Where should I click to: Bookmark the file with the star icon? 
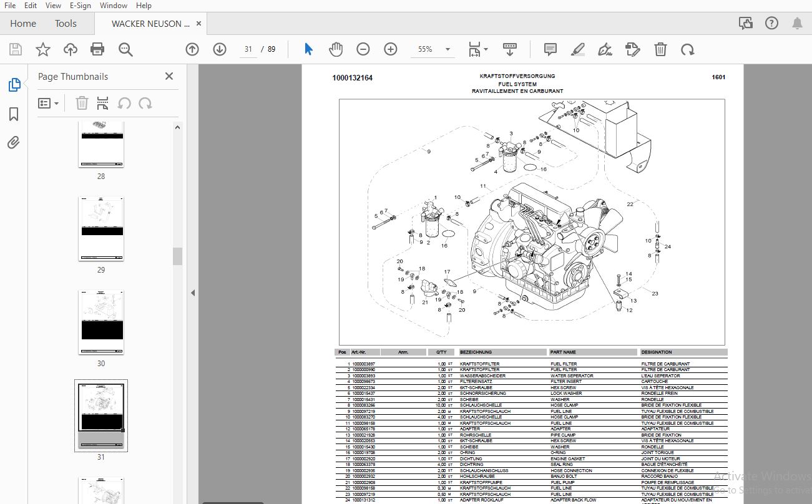(43, 49)
